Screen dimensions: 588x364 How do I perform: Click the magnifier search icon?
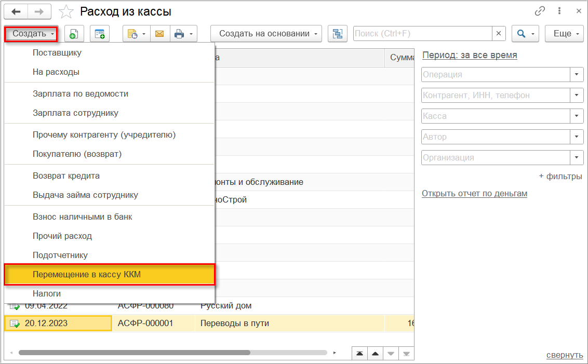click(x=521, y=34)
